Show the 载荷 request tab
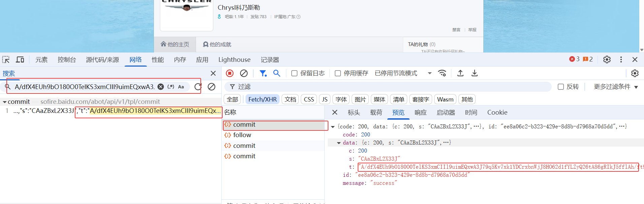The width and height of the screenshot is (644, 204). 376,113
